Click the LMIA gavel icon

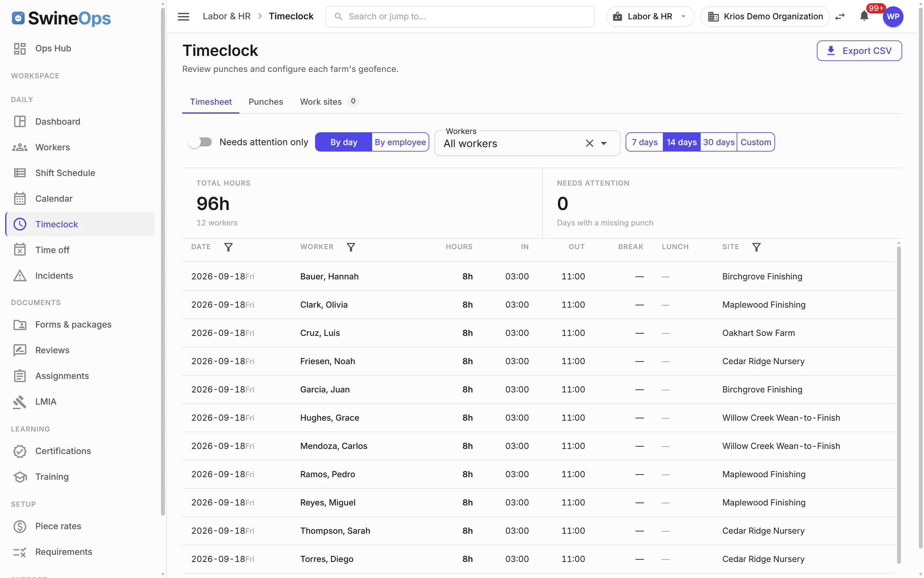(x=20, y=401)
